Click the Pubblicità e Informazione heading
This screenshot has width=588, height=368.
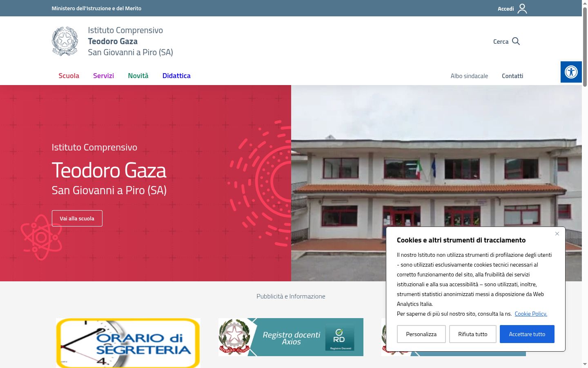point(291,296)
